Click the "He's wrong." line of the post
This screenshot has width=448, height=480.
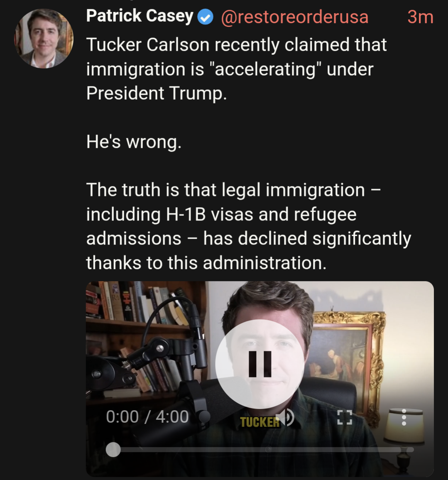134,142
